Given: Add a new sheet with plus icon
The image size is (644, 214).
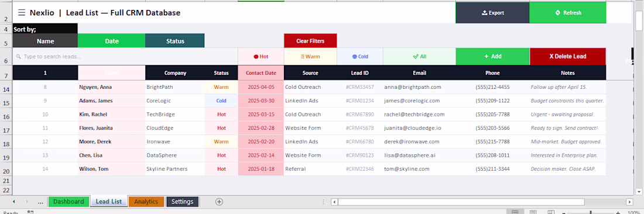Looking at the screenshot, I should (220, 201).
